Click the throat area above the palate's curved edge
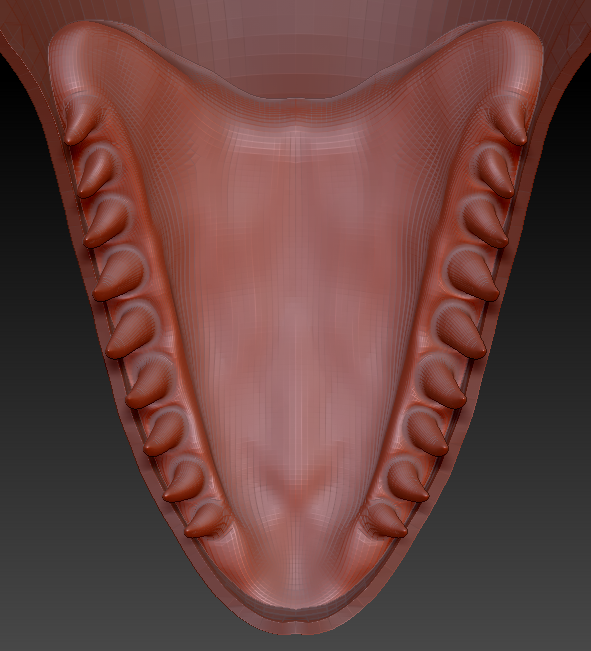This screenshot has height=651, width=591. pos(296,50)
